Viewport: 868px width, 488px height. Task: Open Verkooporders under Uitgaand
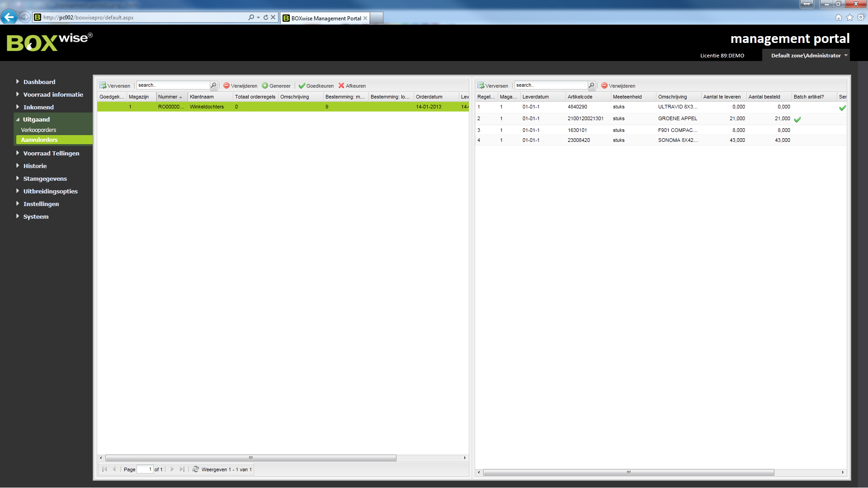[x=38, y=130]
